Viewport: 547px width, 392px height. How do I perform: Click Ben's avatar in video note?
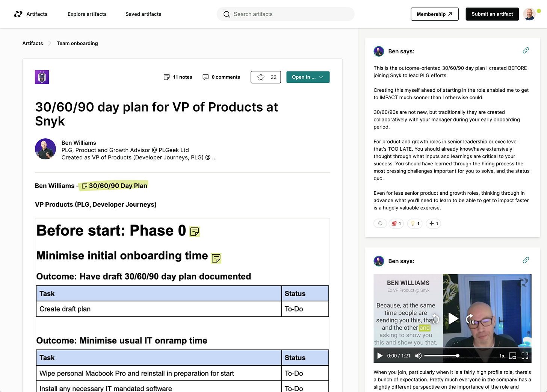point(379,261)
